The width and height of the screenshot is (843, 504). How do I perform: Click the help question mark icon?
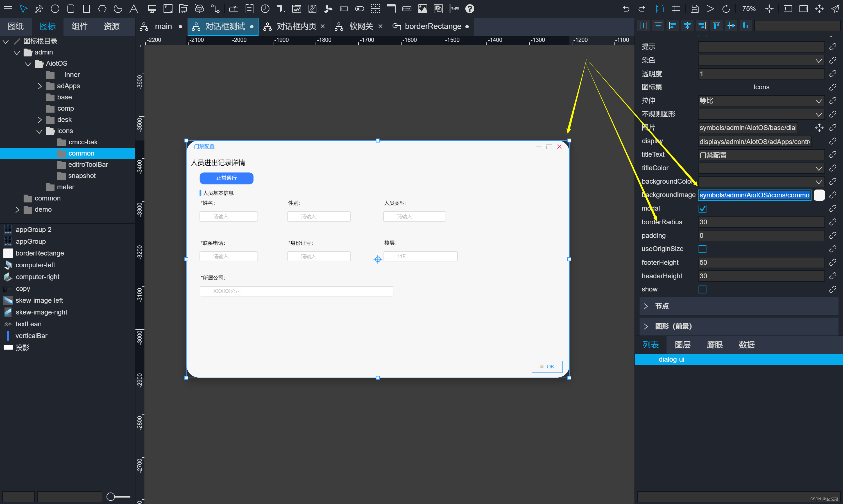(x=470, y=9)
